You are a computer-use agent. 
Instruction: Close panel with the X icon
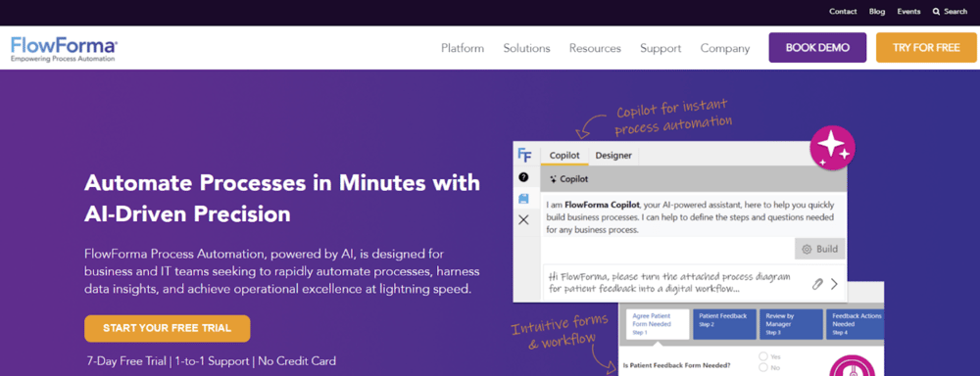click(523, 220)
